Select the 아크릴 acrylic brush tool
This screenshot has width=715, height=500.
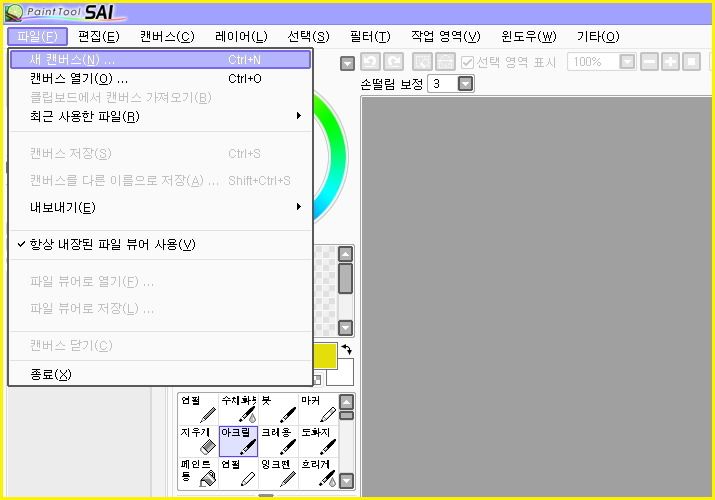238,441
